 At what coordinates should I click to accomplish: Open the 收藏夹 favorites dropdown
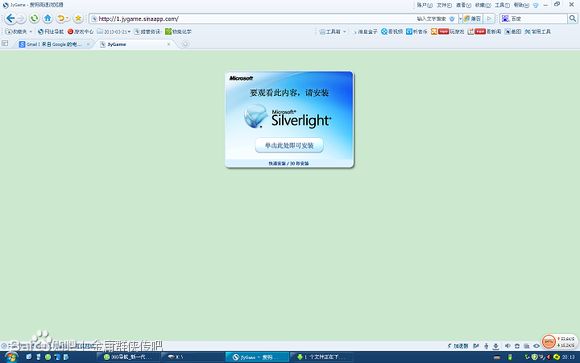click(x=18, y=32)
